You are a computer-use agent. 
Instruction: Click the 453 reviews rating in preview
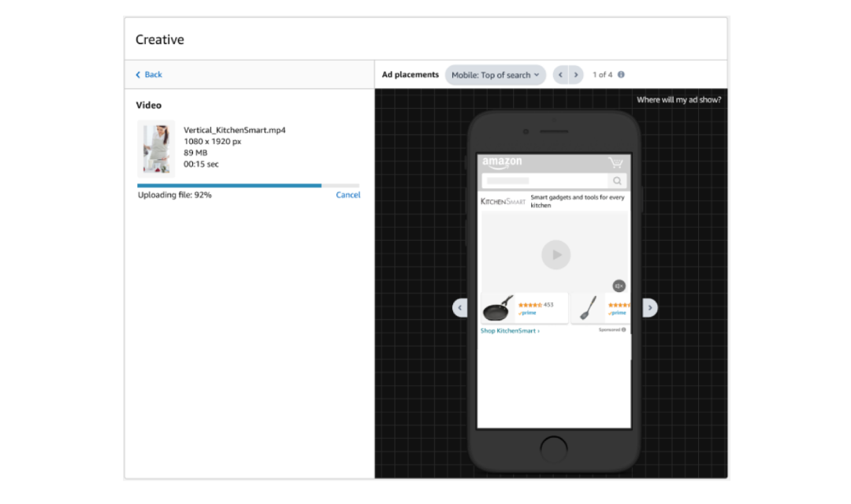pos(536,305)
